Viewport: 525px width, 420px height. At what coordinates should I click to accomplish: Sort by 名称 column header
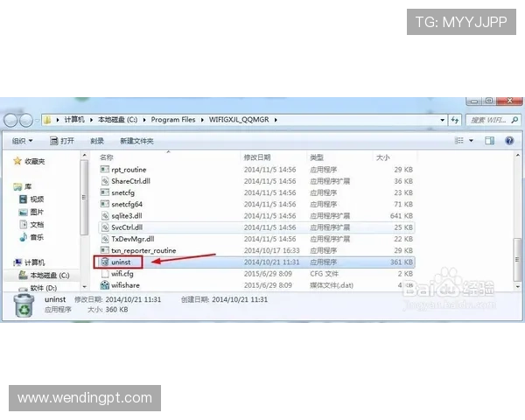point(107,157)
